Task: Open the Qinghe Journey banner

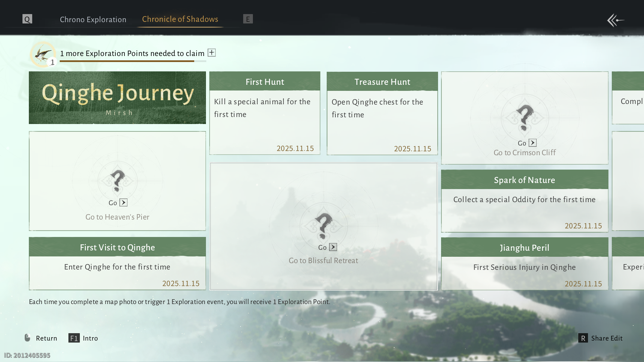Action: [x=117, y=98]
